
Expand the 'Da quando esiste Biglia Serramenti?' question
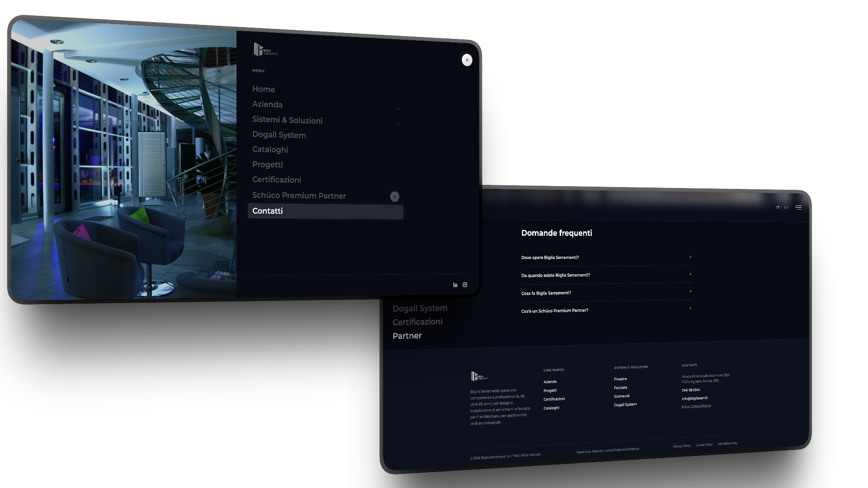(x=606, y=275)
